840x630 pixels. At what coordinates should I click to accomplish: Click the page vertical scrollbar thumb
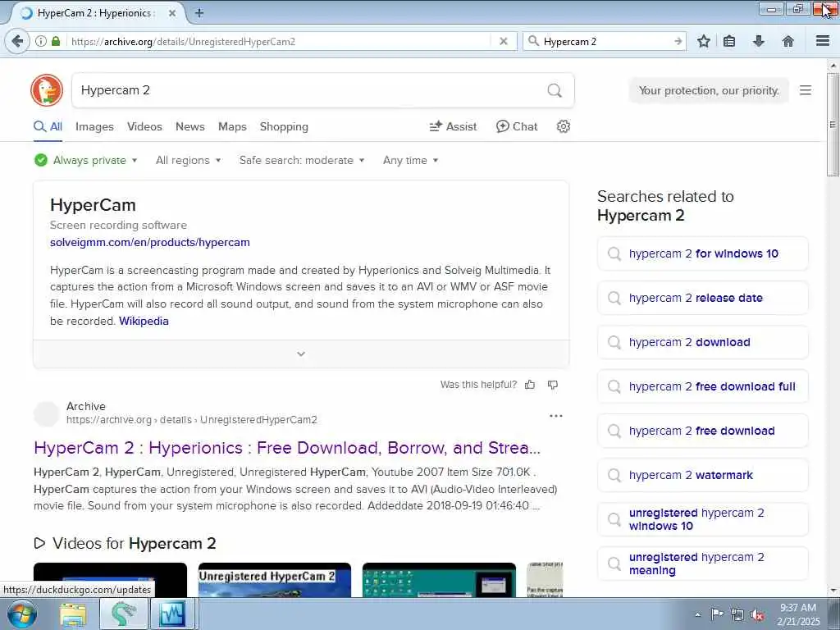(833, 125)
